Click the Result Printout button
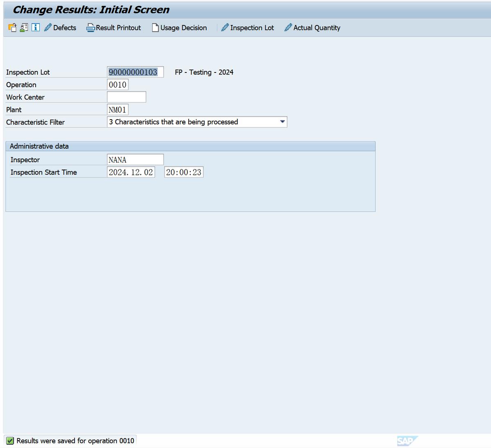The image size is (491, 448). pos(114,27)
